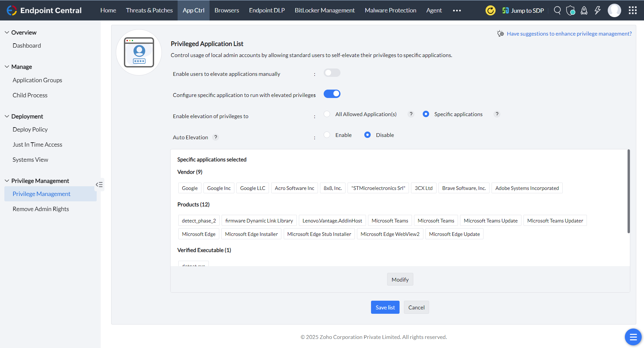Open the privilege management suggestions link
644x348 pixels.
click(x=569, y=34)
